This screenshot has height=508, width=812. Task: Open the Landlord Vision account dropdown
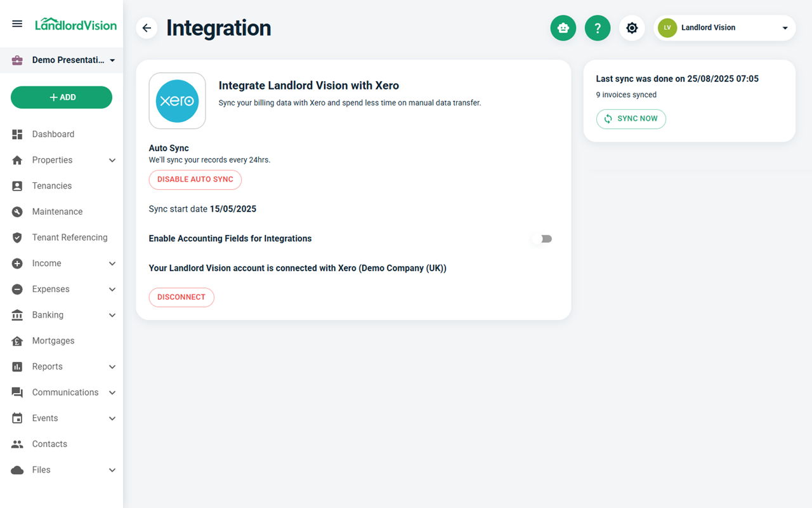(724, 28)
